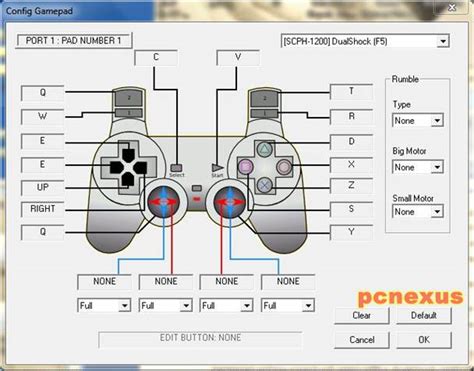Click the left shoulder button marked 1
This screenshot has height=371, width=474.
[129, 113]
